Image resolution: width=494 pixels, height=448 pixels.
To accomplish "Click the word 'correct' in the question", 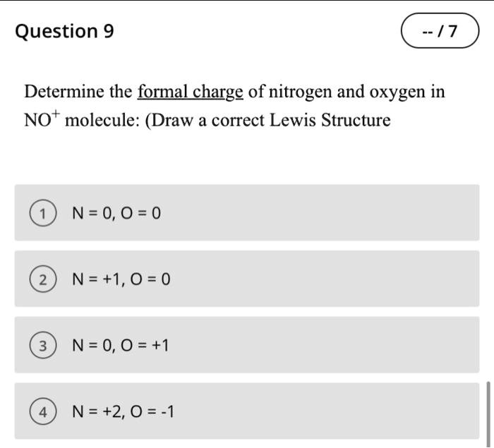I will tap(239, 120).
